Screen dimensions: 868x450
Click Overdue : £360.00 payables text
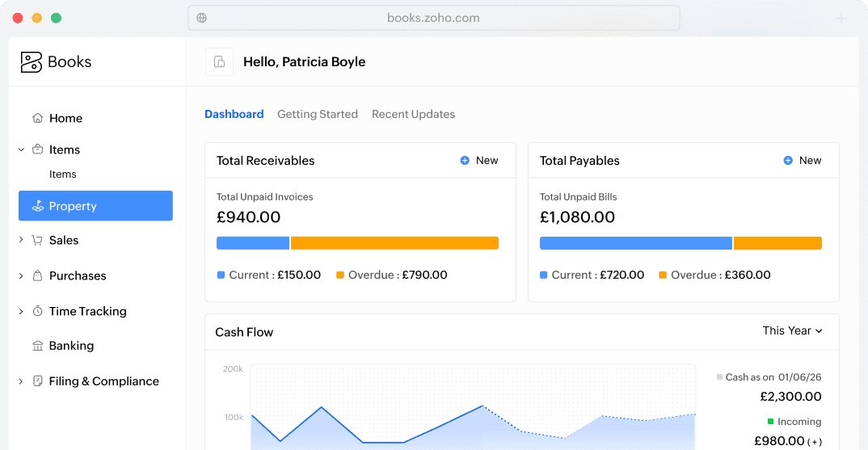[x=721, y=275]
